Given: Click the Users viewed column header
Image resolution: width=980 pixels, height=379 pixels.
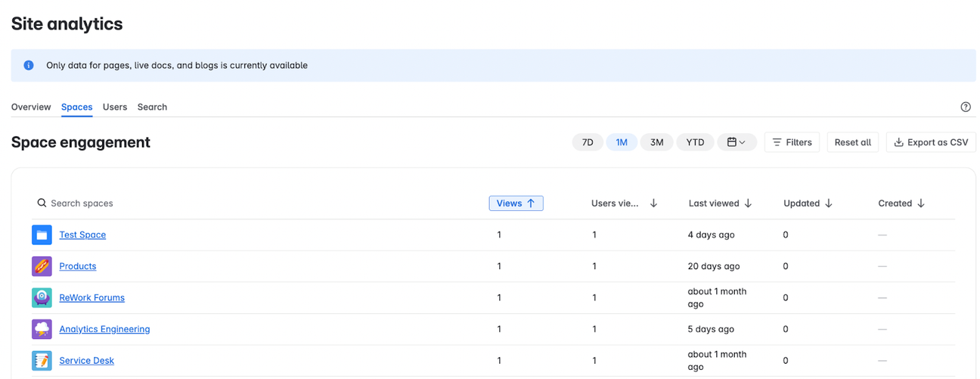Looking at the screenshot, I should [x=615, y=203].
